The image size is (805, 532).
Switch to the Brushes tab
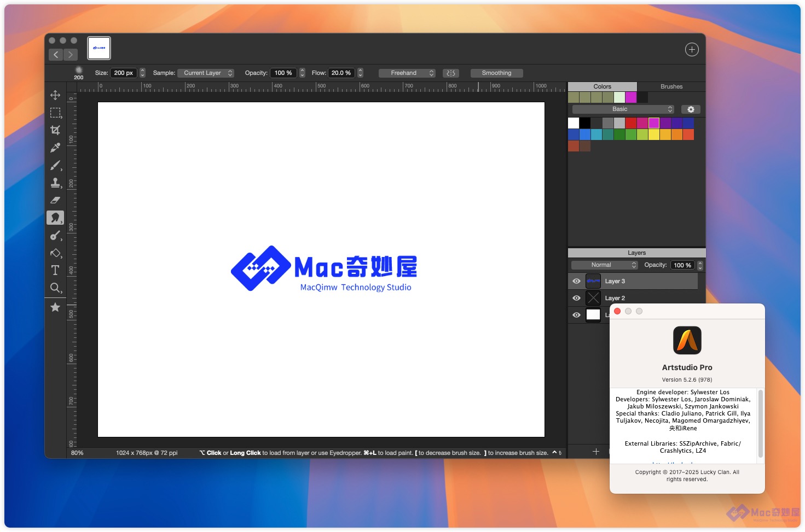[x=671, y=86]
